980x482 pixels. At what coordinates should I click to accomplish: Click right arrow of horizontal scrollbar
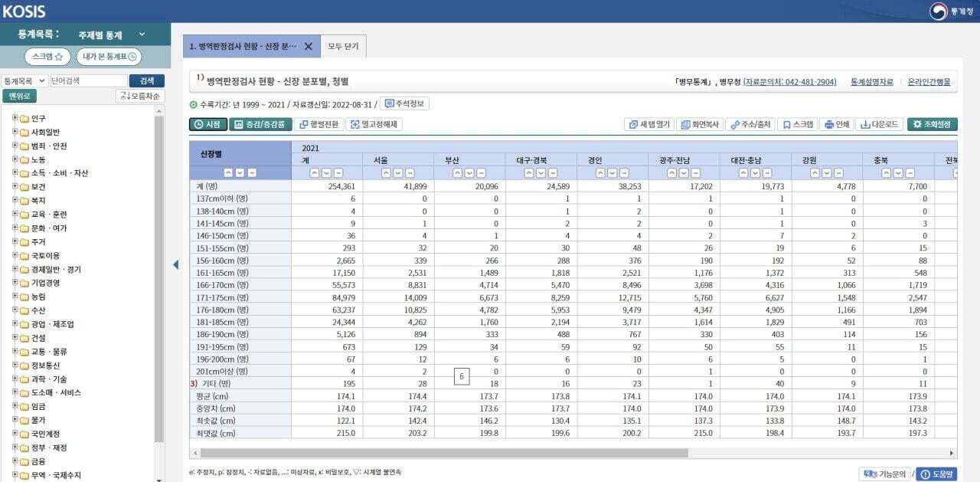[952, 454]
